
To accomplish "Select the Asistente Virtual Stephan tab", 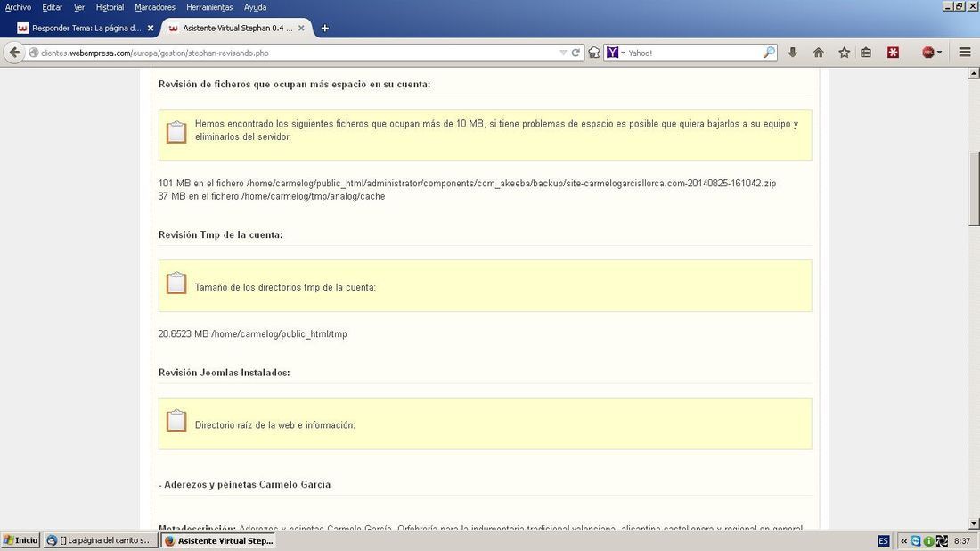I will click(x=238, y=29).
